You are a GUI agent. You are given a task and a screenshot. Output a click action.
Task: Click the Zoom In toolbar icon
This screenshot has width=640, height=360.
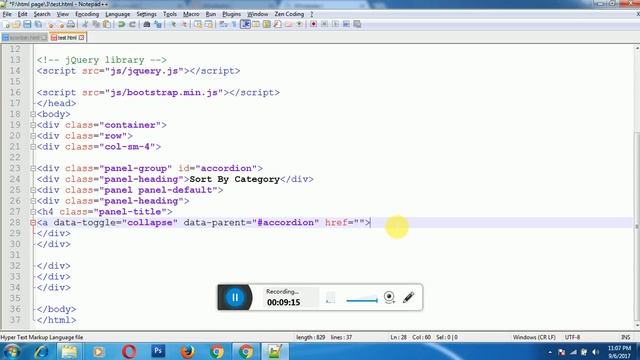pos(173,24)
